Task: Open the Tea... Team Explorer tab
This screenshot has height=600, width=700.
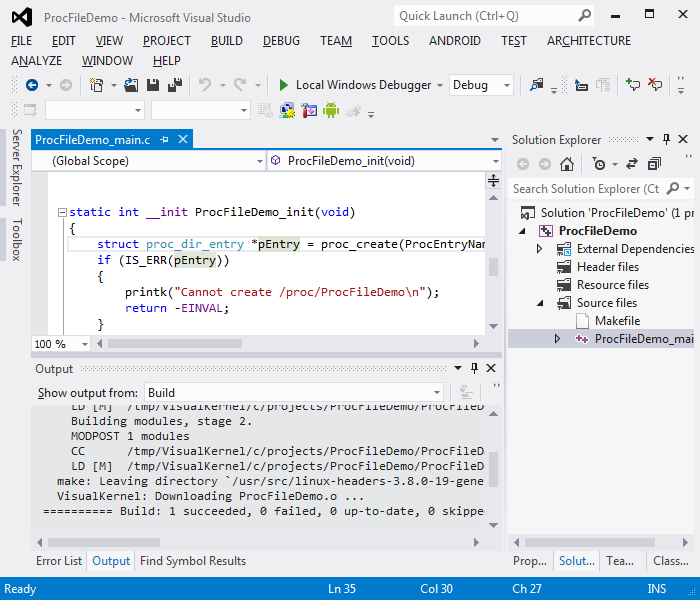Action: [620, 561]
